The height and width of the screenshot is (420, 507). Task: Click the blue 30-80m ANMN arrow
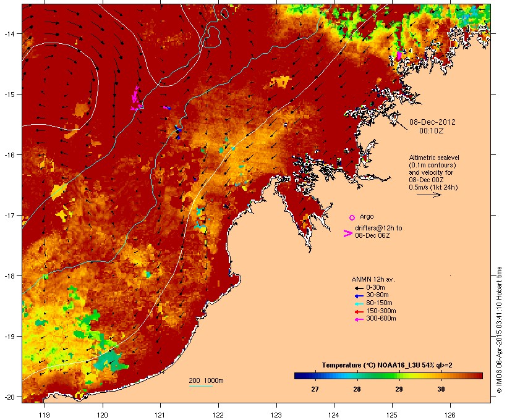(359, 296)
